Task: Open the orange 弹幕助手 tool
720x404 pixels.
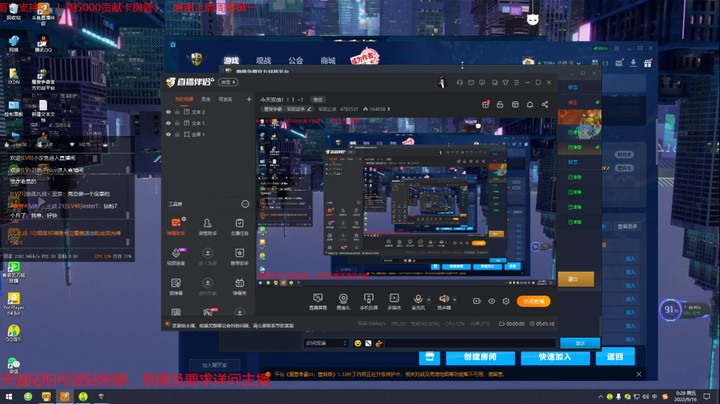Action: tap(176, 226)
